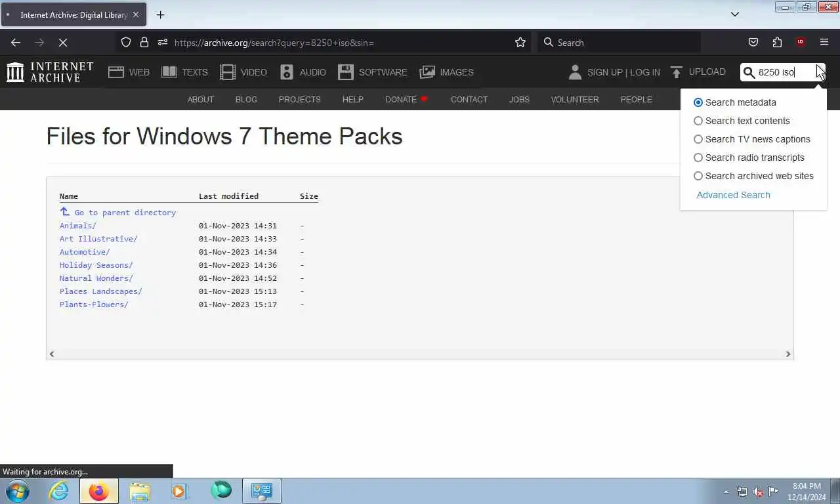
Task: Open a new tab with plus button
Action: click(160, 14)
